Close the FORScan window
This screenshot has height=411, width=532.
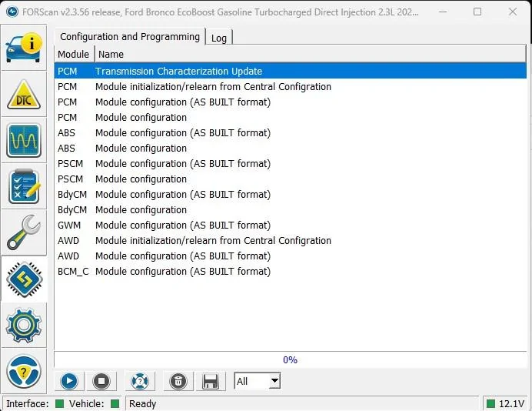(x=513, y=12)
